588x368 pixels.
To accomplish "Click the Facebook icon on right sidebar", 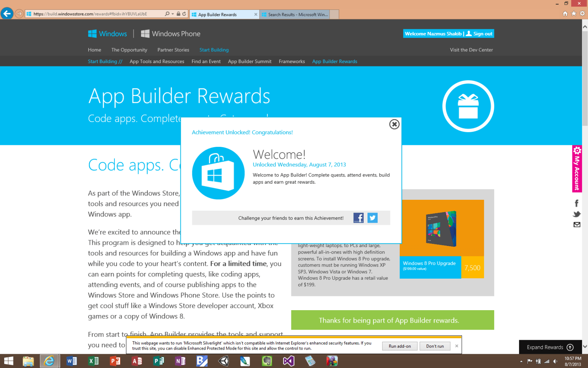I will [x=577, y=203].
